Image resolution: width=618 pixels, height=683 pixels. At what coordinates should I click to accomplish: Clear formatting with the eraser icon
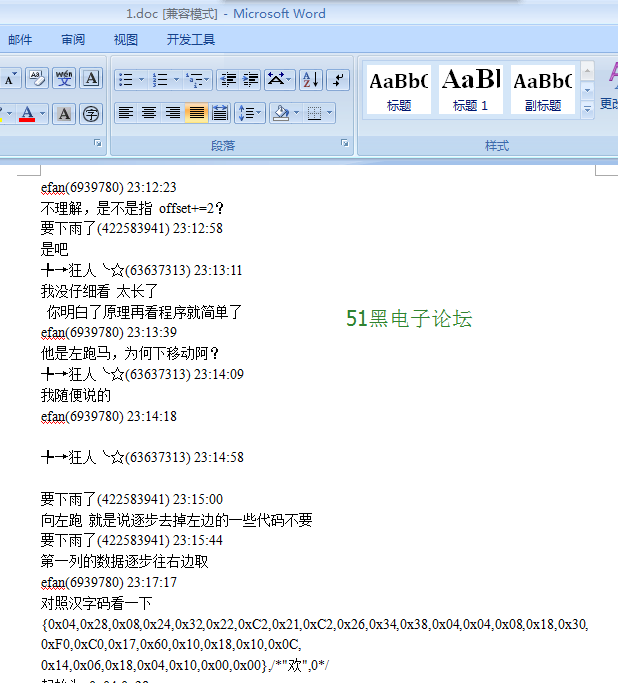click(x=37, y=79)
